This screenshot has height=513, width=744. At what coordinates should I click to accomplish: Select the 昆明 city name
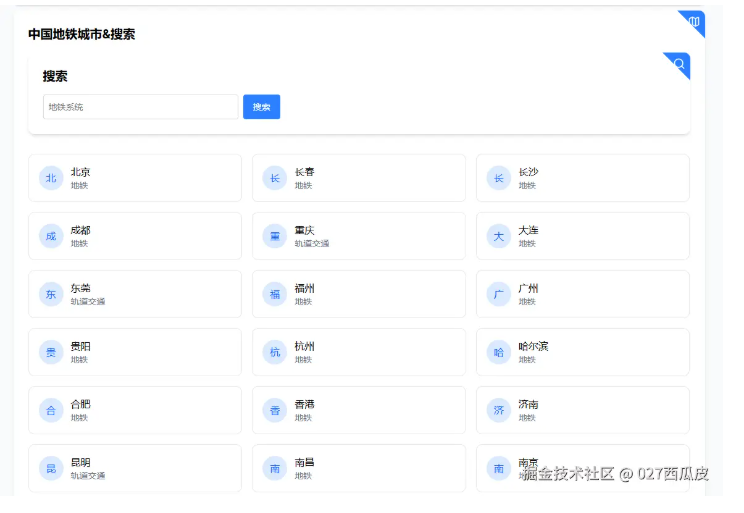pyautogui.click(x=80, y=462)
